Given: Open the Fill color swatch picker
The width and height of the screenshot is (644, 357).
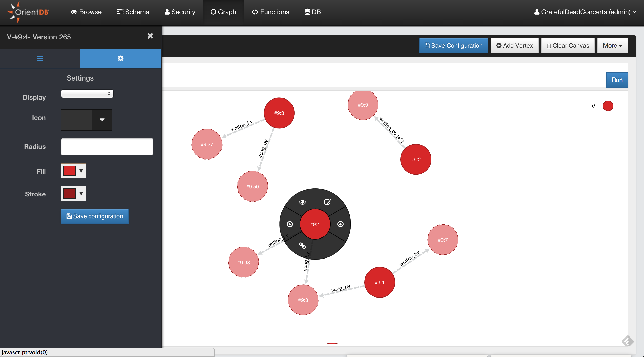Looking at the screenshot, I should tap(73, 171).
